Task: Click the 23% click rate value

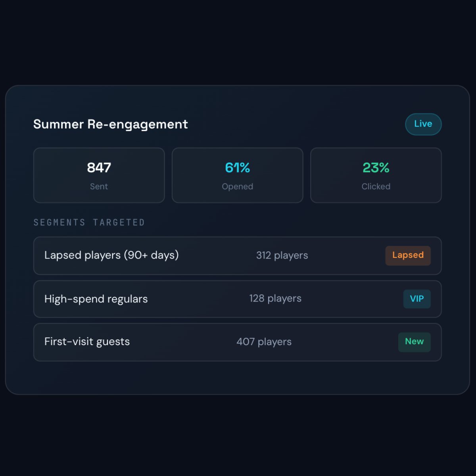Action: (x=376, y=168)
